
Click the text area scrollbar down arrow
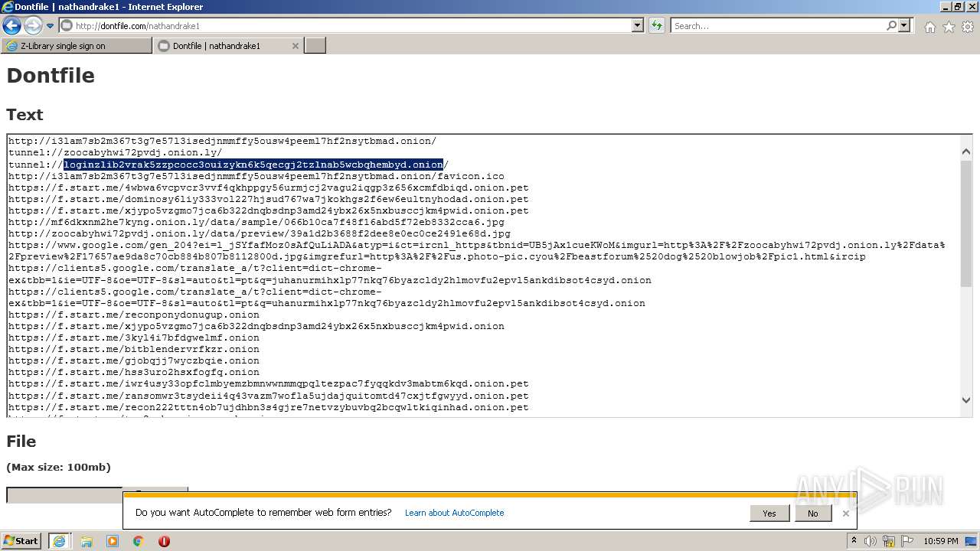point(965,400)
